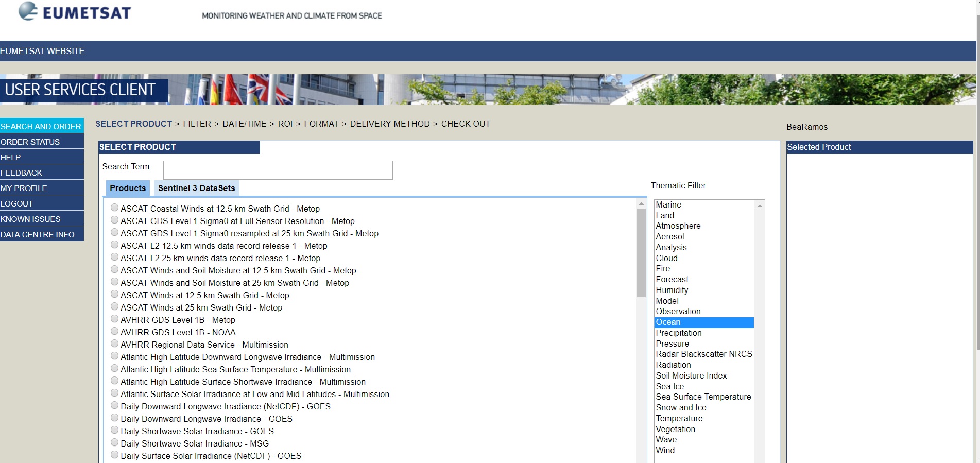The width and height of the screenshot is (980, 463).
Task: Click the product list scrollbar thumb
Action: click(x=641, y=252)
